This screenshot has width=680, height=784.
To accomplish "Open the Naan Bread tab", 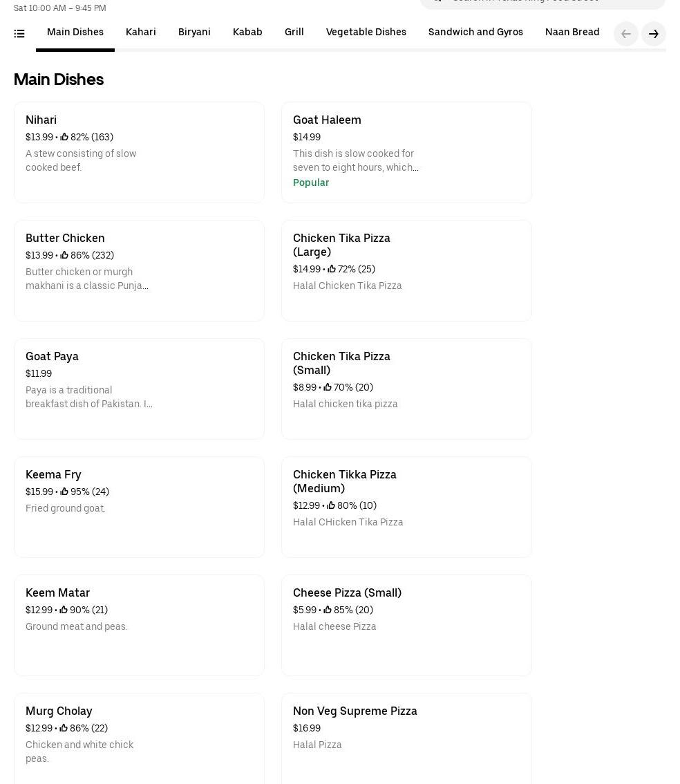I will click(x=572, y=32).
